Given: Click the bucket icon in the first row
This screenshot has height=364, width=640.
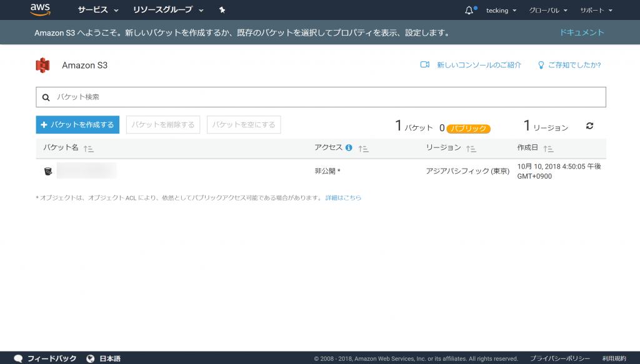Looking at the screenshot, I should click(x=48, y=171).
